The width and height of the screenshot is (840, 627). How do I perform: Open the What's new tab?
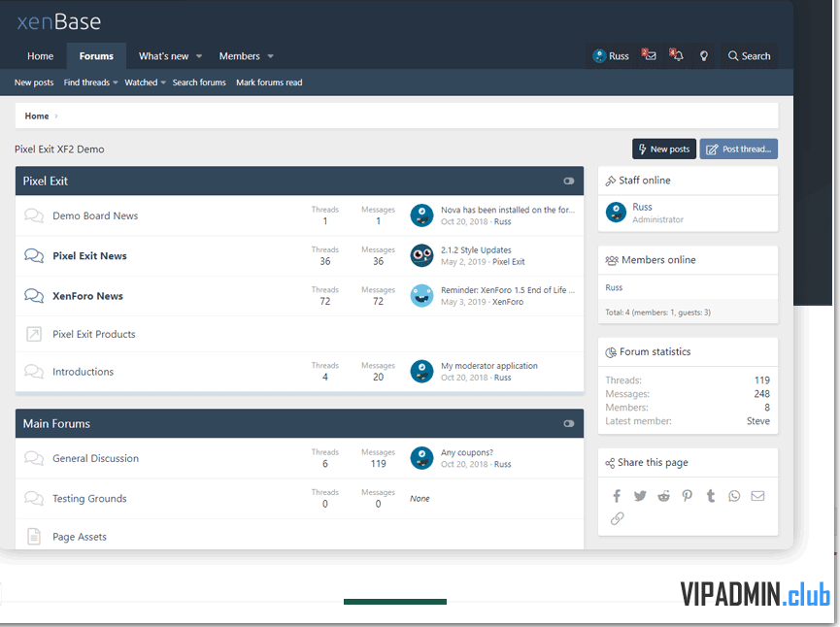click(x=163, y=56)
